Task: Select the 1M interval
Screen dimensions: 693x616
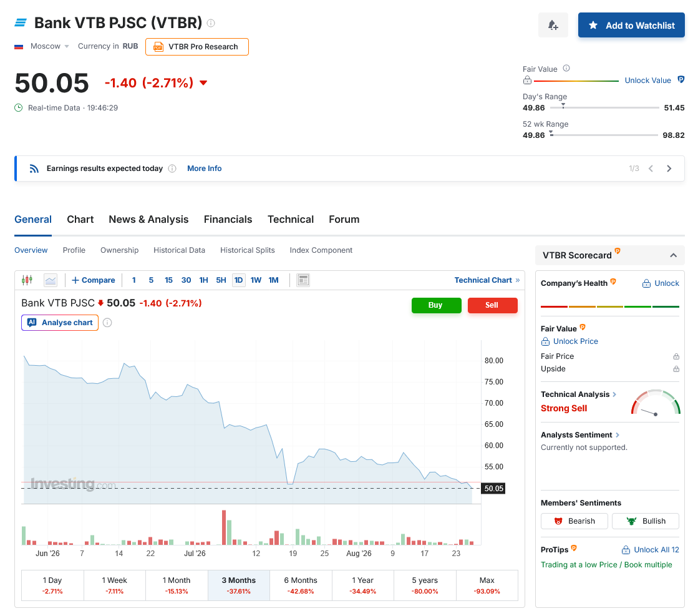Action: (x=274, y=280)
